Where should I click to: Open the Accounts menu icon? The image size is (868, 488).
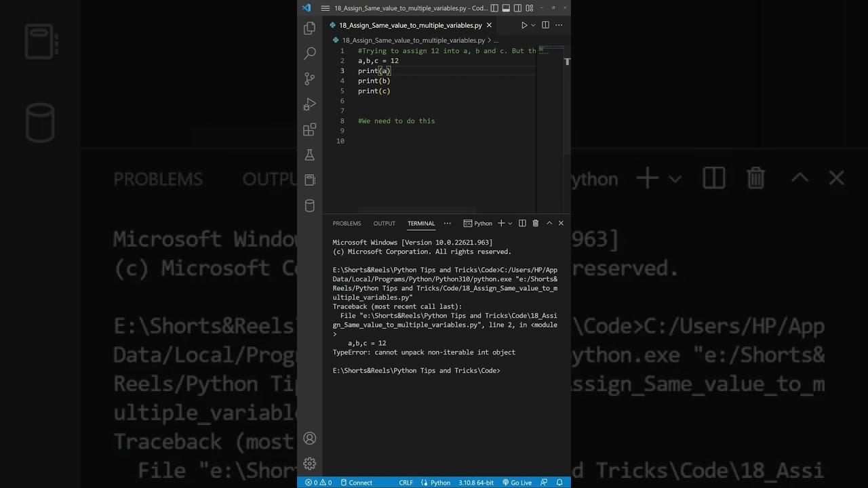pos(310,439)
